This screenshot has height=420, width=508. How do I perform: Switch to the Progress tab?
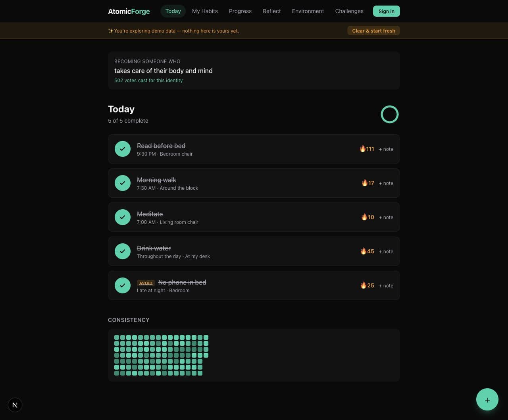[x=240, y=11]
